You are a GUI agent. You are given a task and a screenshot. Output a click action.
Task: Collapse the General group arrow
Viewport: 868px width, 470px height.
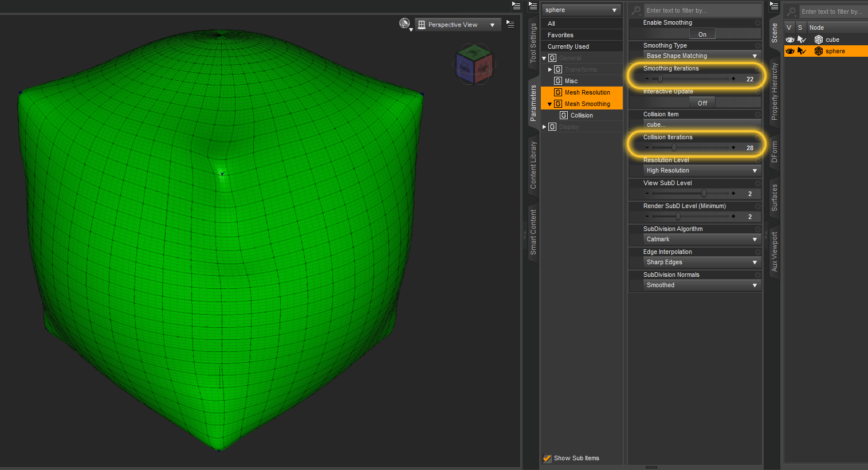(544, 58)
